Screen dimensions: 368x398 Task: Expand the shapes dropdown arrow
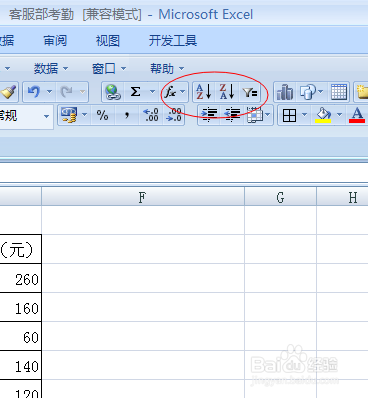tap(320, 92)
